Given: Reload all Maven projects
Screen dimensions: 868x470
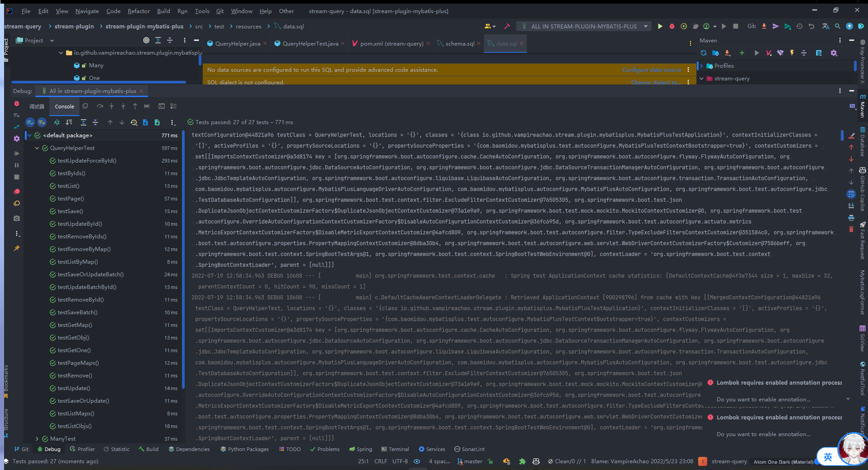Looking at the screenshot, I should pos(704,53).
